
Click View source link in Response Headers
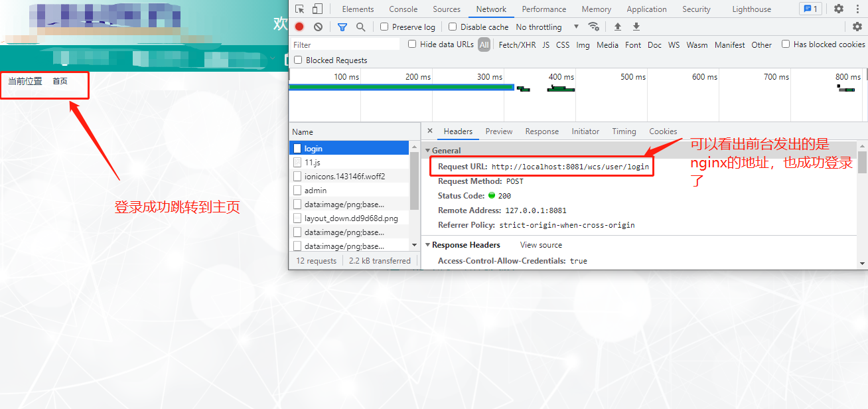click(541, 245)
